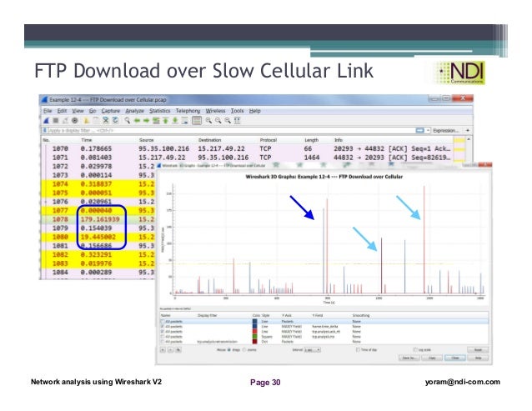Image resolution: width=532 pixels, height=411 pixels.
Task: Find a packet magnifier icon
Action: coord(128,120)
